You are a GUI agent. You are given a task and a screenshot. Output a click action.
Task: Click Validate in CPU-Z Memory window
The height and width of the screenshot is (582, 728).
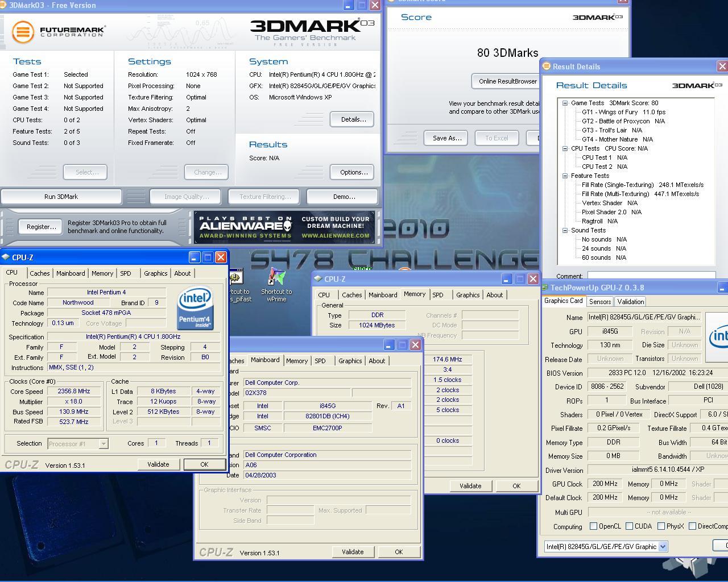coord(470,486)
